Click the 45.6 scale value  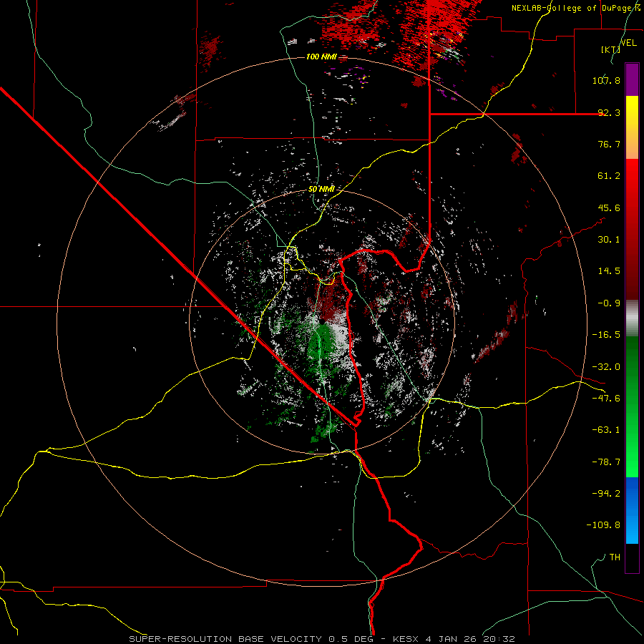pyautogui.click(x=609, y=208)
